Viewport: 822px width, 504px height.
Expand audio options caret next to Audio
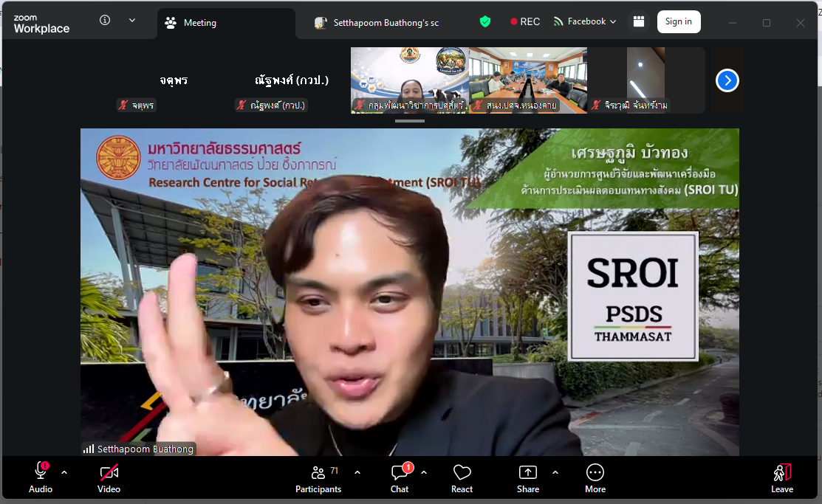(64, 472)
